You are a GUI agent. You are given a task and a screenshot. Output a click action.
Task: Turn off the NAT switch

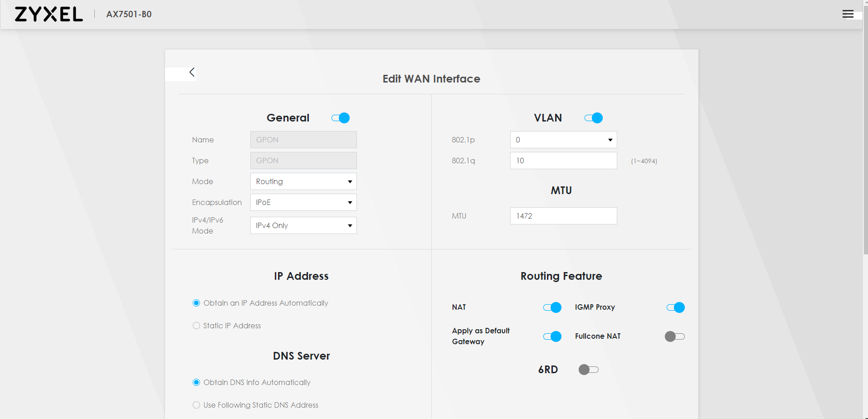tap(552, 307)
